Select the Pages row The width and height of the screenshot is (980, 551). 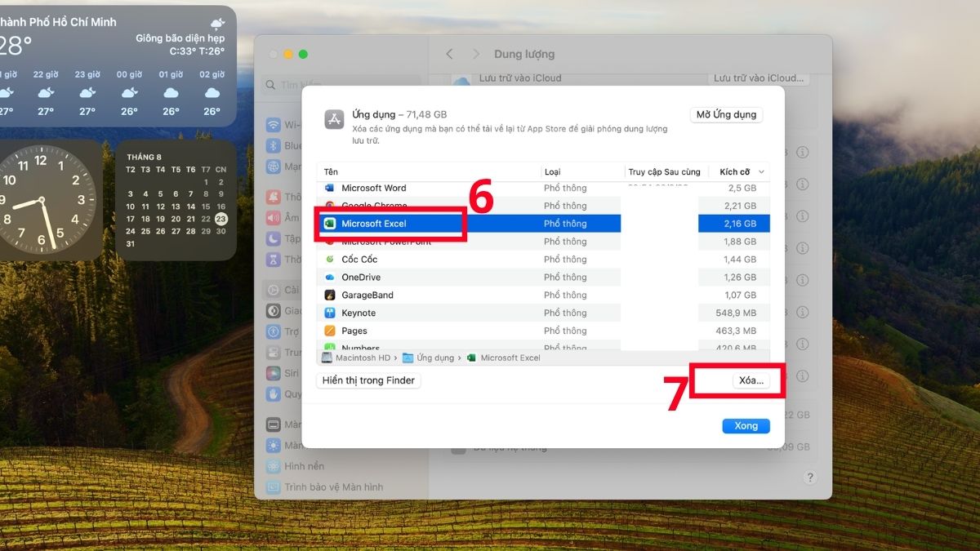(543, 331)
